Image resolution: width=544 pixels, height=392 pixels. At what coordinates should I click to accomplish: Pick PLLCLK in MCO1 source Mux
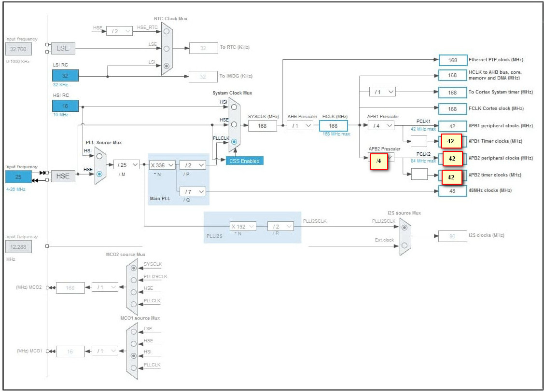pyautogui.click(x=134, y=368)
